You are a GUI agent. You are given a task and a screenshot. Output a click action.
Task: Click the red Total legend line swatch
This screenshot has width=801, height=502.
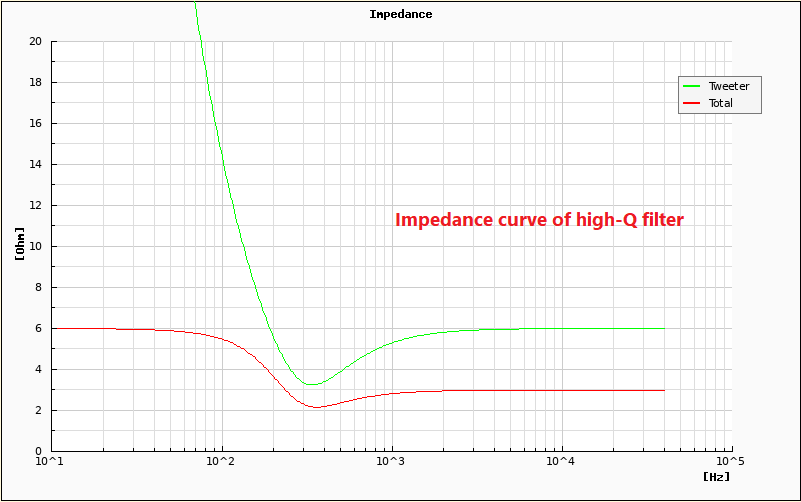tap(691, 103)
